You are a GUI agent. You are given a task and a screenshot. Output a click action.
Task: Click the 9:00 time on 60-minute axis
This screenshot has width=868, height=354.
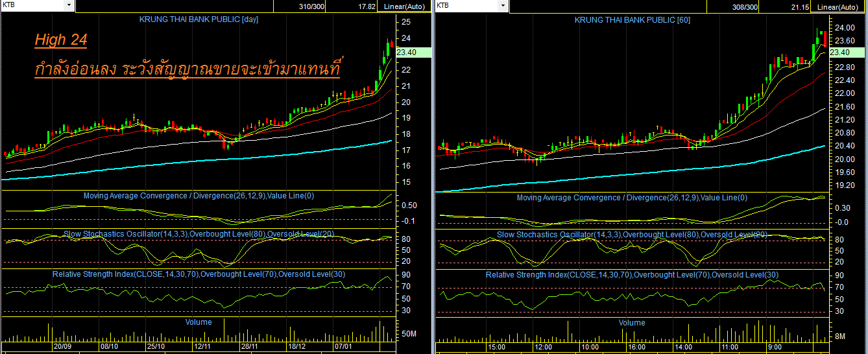[x=776, y=348]
